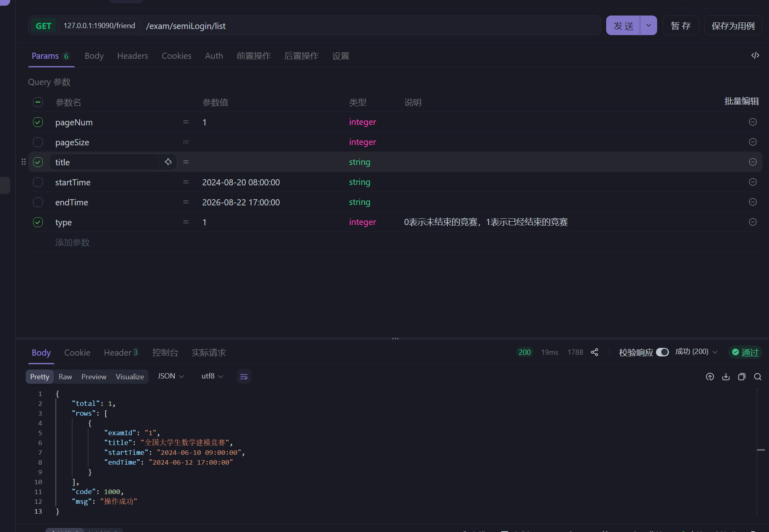
Task: Toggle word wrap in response viewer
Action: pyautogui.click(x=244, y=376)
